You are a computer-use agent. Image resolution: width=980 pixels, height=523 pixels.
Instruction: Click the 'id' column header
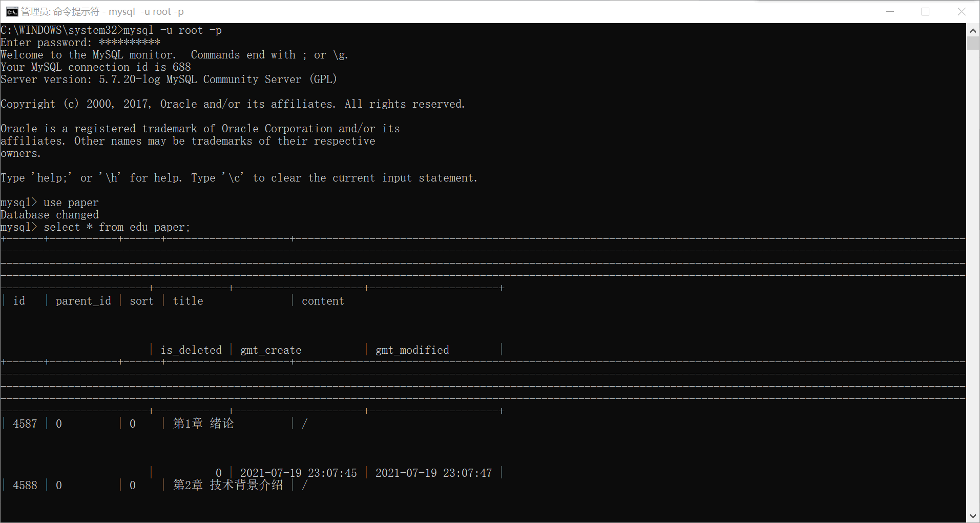tap(19, 301)
